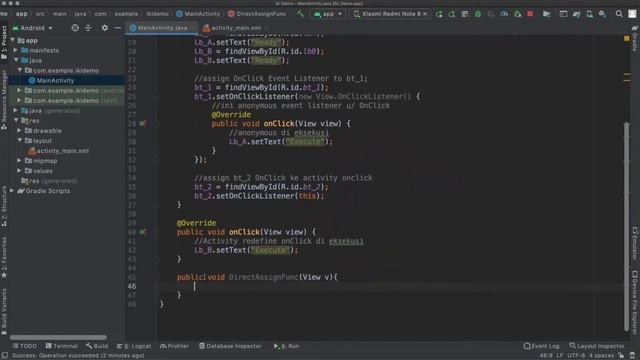The width and height of the screenshot is (640, 360).
Task: Click the Apply Changes and Restart Activity icon
Action: pos(452,14)
